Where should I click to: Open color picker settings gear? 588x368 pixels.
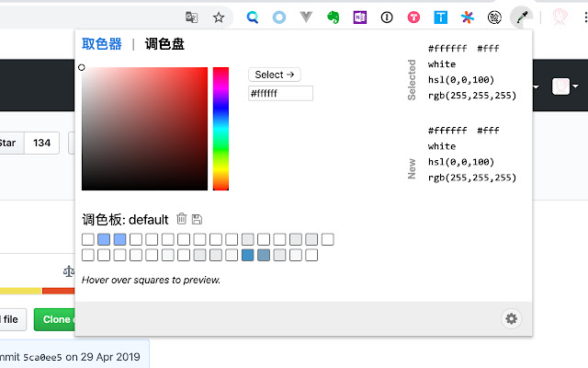[511, 319]
